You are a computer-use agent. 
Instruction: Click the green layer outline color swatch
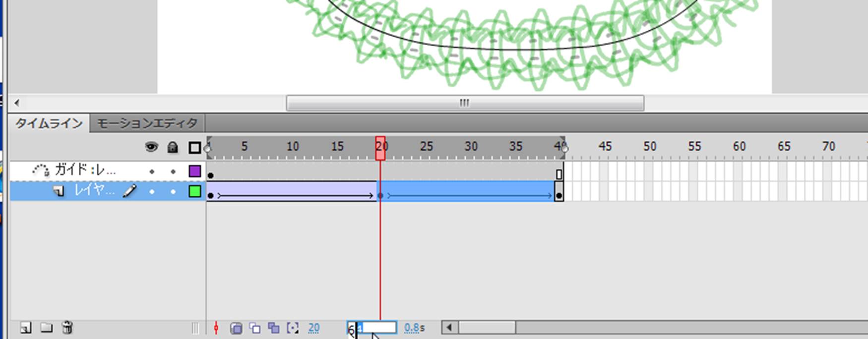pos(195,191)
